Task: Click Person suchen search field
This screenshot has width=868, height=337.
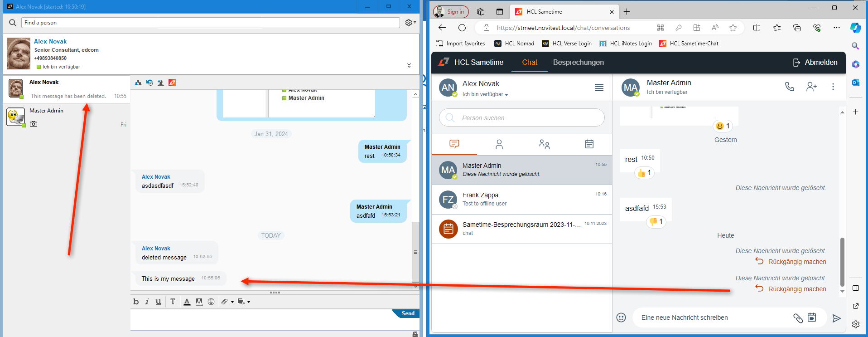Action: click(x=522, y=117)
